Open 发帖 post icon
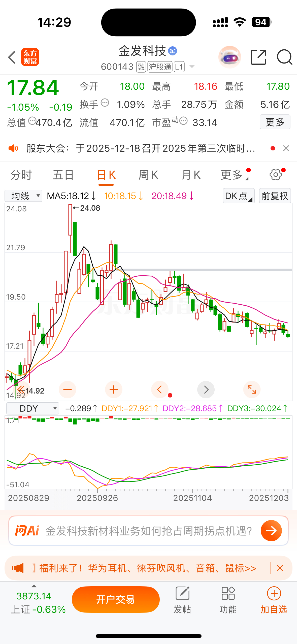Image resolution: width=297 pixels, height=644 pixels. [x=182, y=593]
